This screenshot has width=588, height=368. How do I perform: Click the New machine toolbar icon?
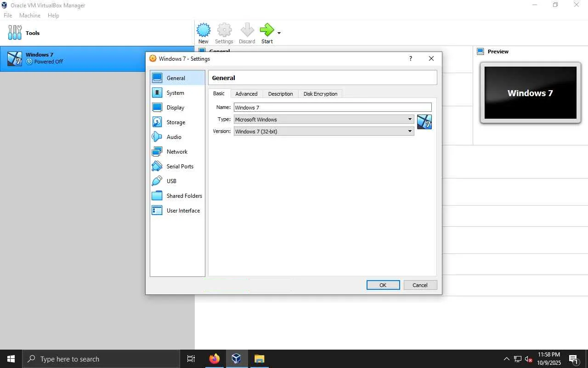[x=204, y=34]
